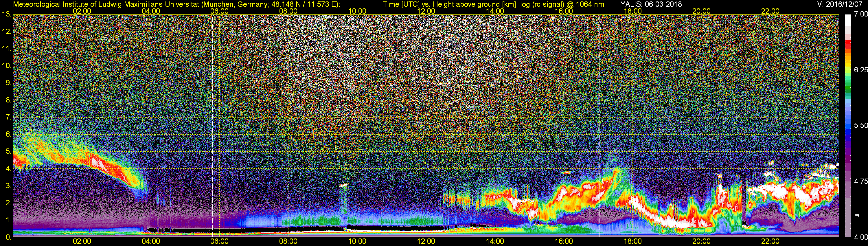The width and height of the screenshot is (868, 246).
Task: Click the 06:00 label on the bottom time axis
Action: [x=219, y=242]
